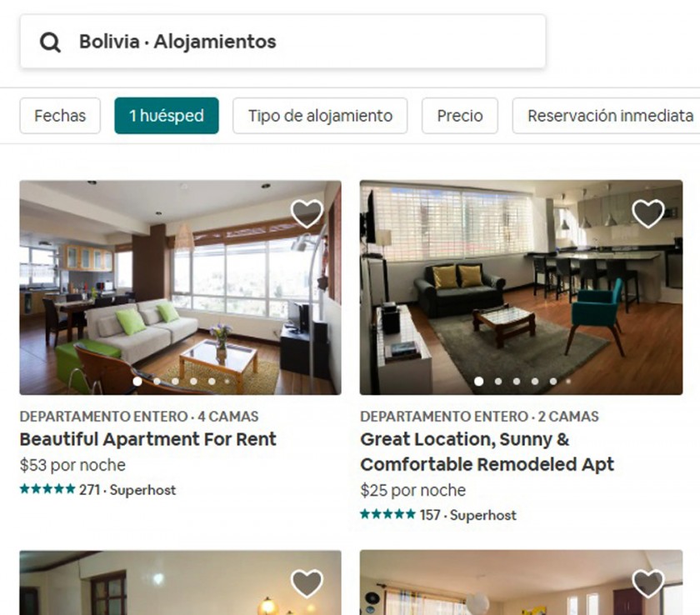Viewport: 700px width, 615px height.
Task: Open the Fechas date filter
Action: (x=60, y=116)
